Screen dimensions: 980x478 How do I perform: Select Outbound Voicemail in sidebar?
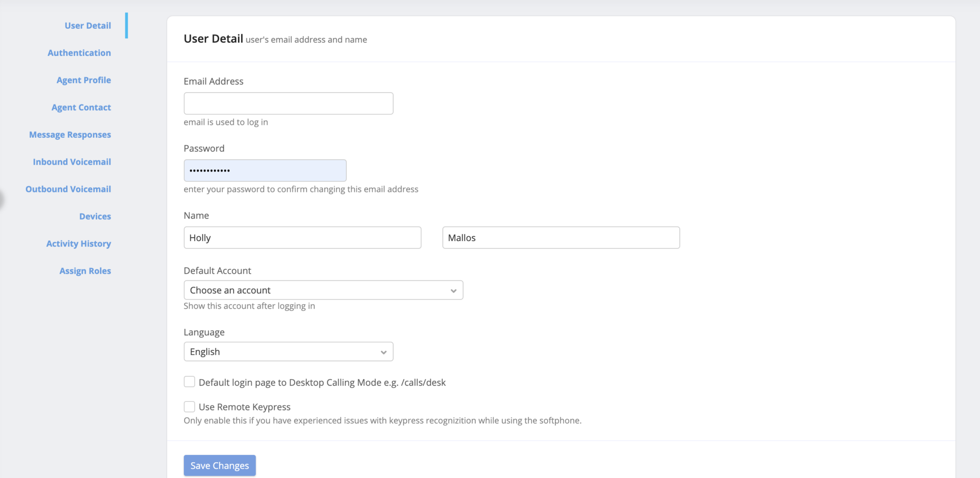point(68,189)
